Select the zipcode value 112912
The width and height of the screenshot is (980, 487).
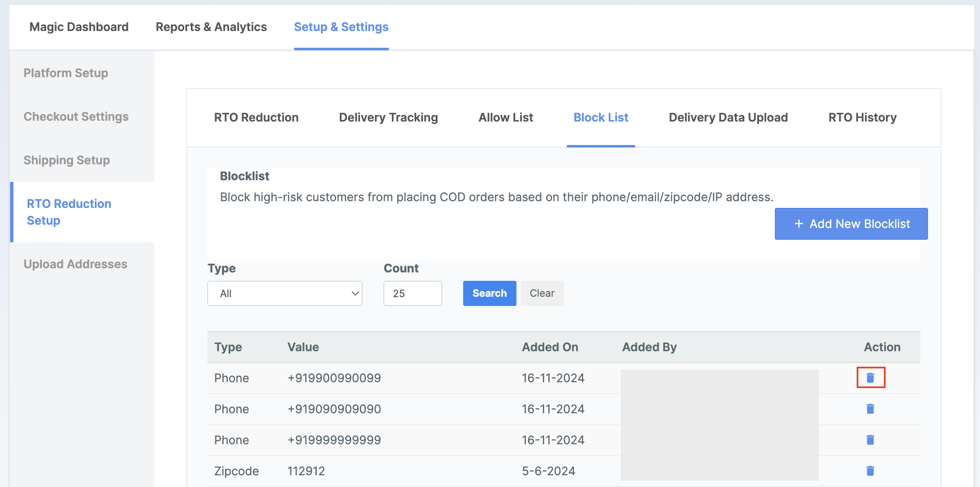[x=306, y=471]
